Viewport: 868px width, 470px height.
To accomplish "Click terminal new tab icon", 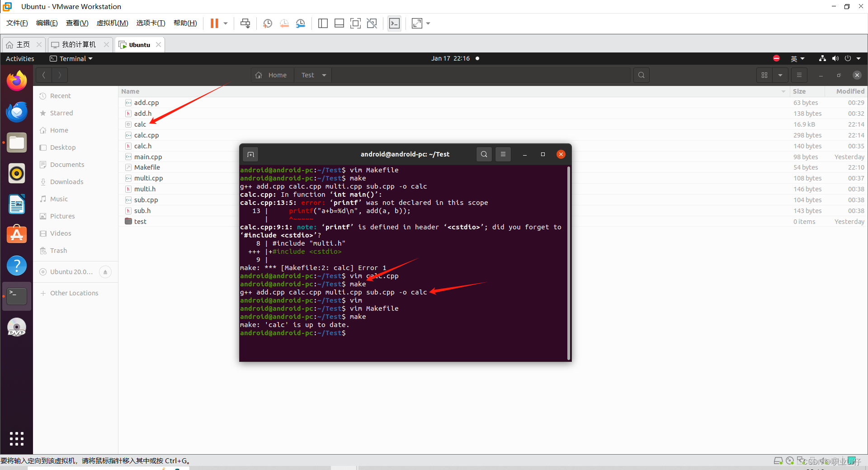I will pos(251,154).
